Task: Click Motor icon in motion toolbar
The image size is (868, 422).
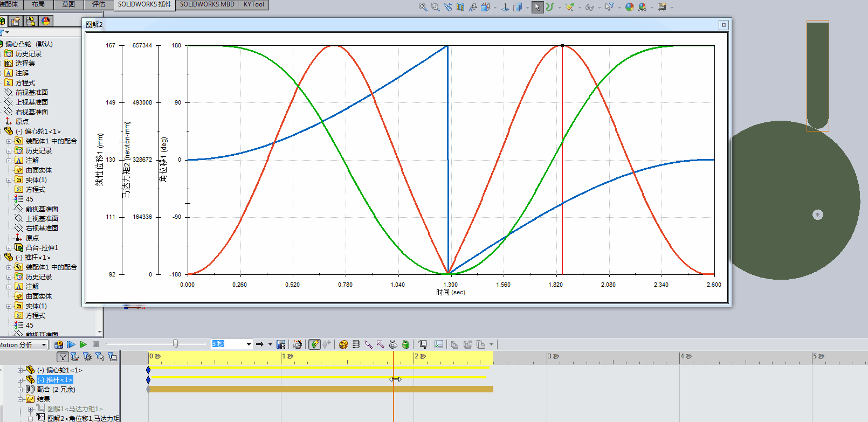Action: 343,344
